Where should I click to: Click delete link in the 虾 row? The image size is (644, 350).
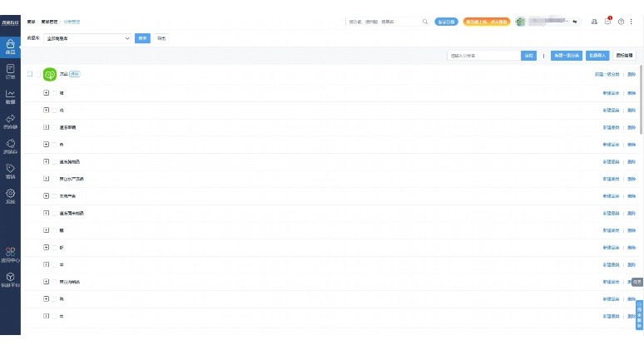point(632,248)
